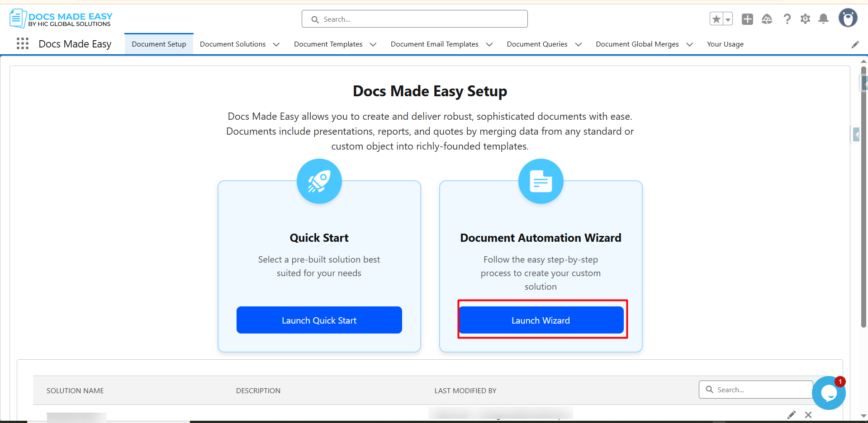Click the LAST MODIFIED BY column header
Image resolution: width=868 pixels, height=423 pixels.
coord(465,390)
